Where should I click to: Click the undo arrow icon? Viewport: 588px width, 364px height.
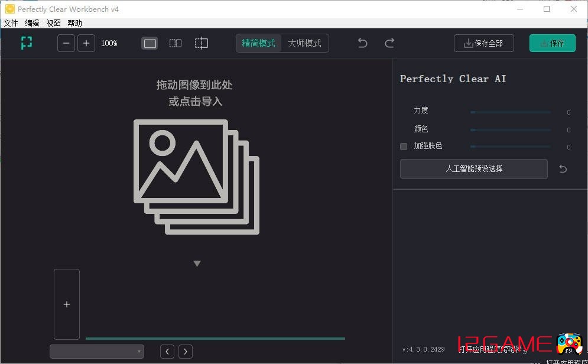[x=363, y=43]
